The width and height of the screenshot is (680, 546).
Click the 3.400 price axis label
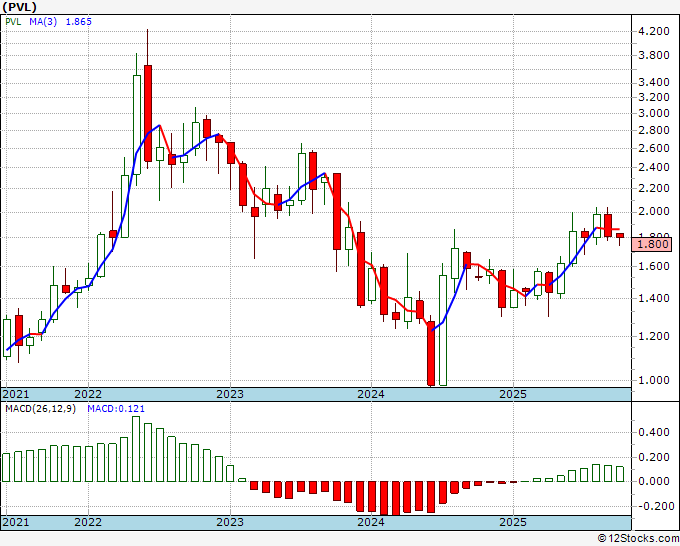point(654,82)
